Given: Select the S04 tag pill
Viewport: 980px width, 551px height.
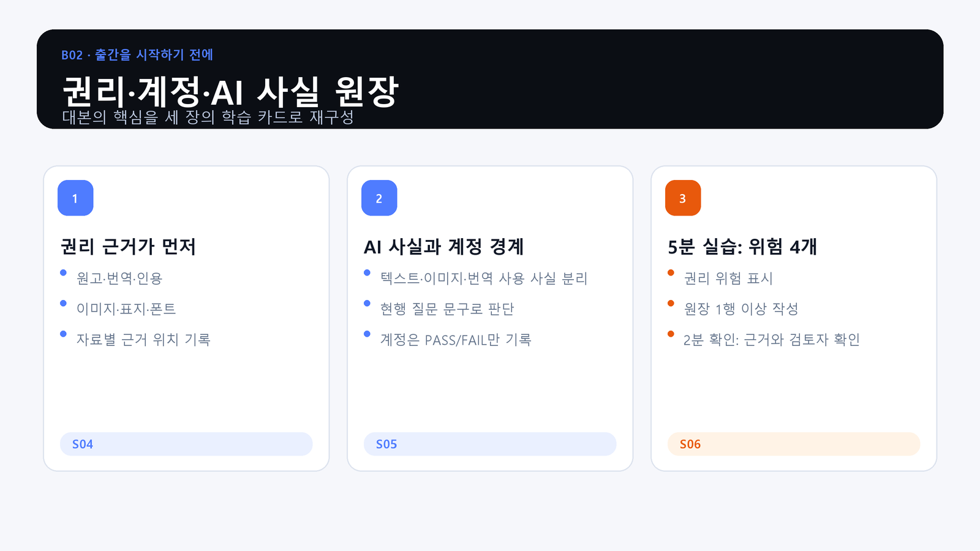Looking at the screenshot, I should tap(186, 444).
